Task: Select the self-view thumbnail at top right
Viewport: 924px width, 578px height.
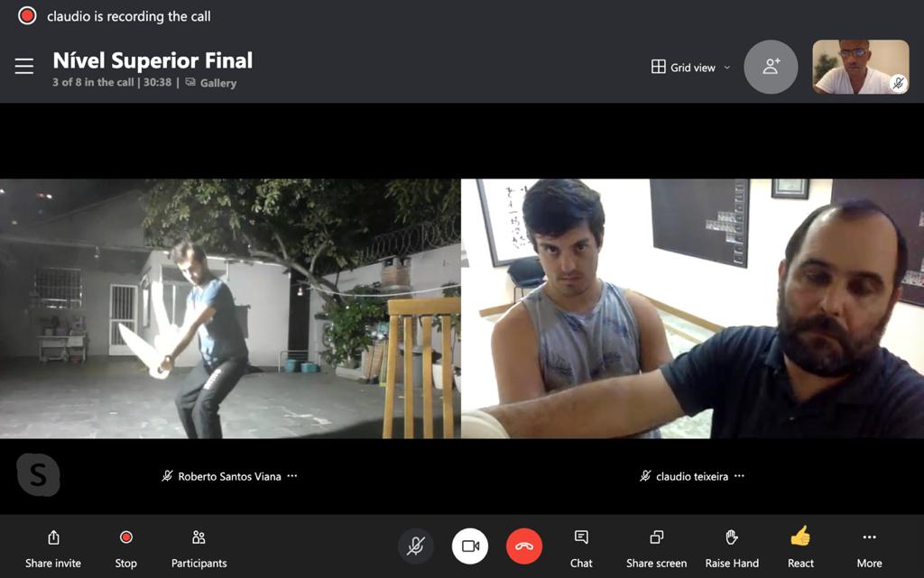Action: click(x=860, y=67)
